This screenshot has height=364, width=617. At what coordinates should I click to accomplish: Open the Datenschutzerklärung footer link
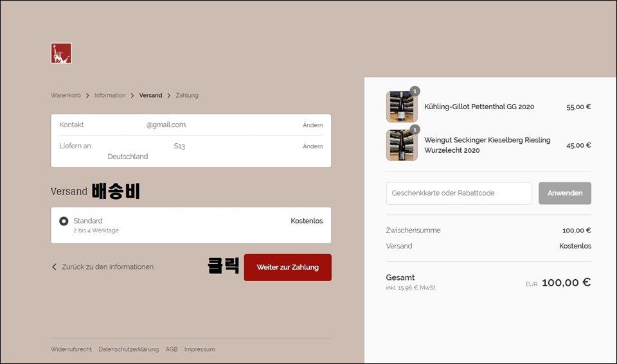pos(129,349)
